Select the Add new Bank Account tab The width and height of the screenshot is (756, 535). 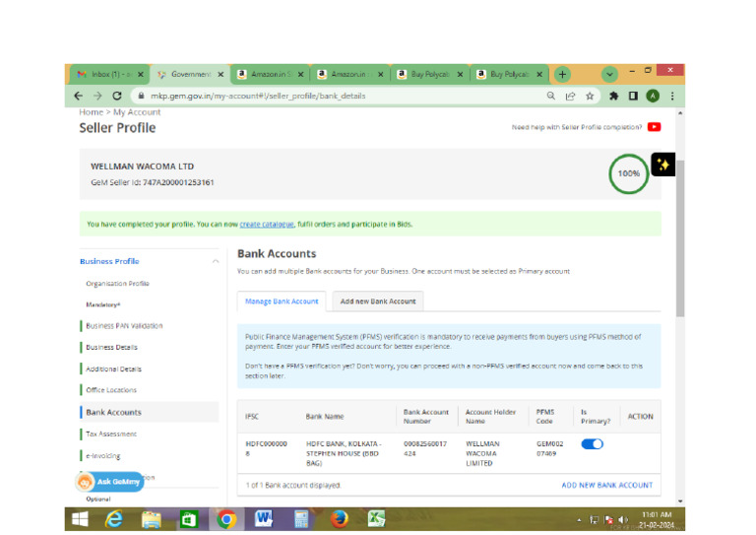tap(378, 301)
